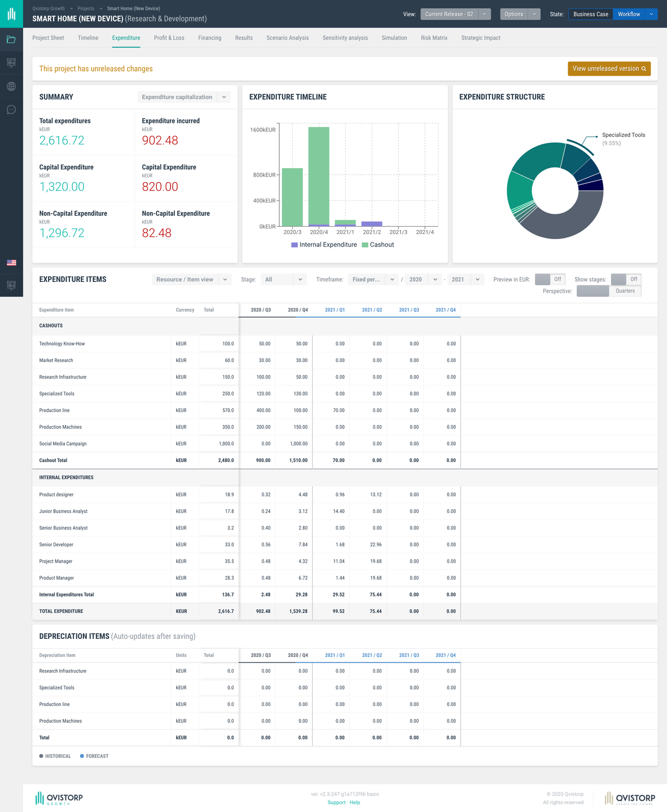
Task: Click the upper presentation board sidebar icon
Action: [11, 63]
